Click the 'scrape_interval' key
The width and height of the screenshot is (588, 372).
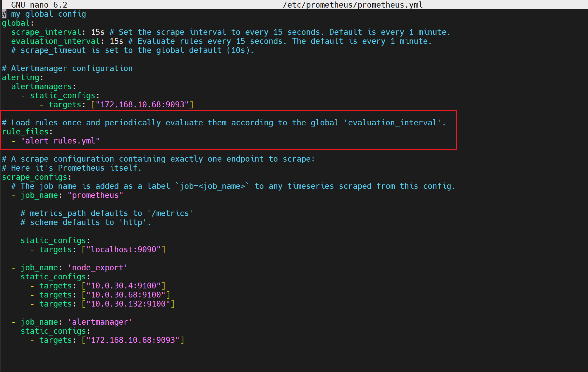click(x=46, y=32)
